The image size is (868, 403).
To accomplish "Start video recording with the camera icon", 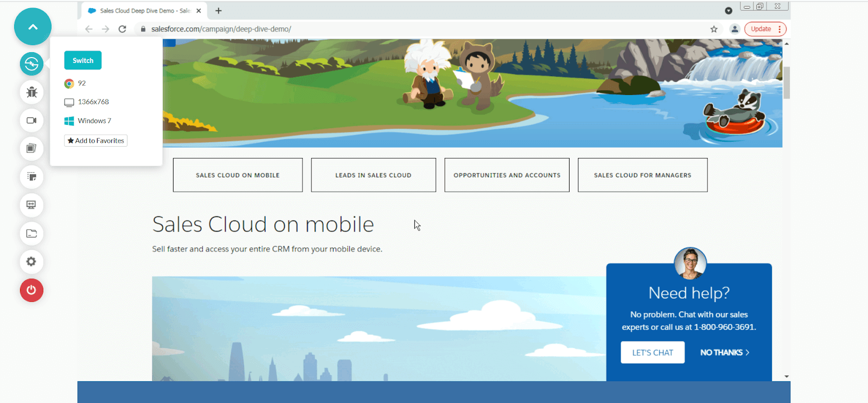I will (31, 120).
